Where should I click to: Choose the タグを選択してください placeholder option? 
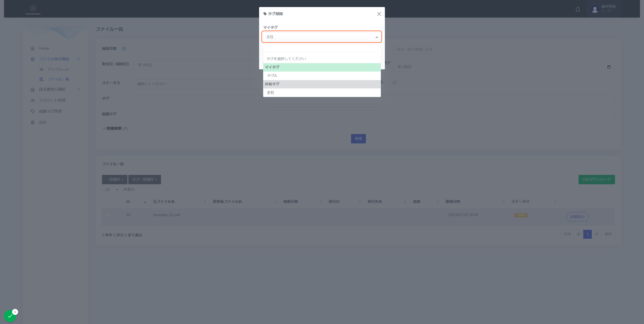click(x=322, y=59)
